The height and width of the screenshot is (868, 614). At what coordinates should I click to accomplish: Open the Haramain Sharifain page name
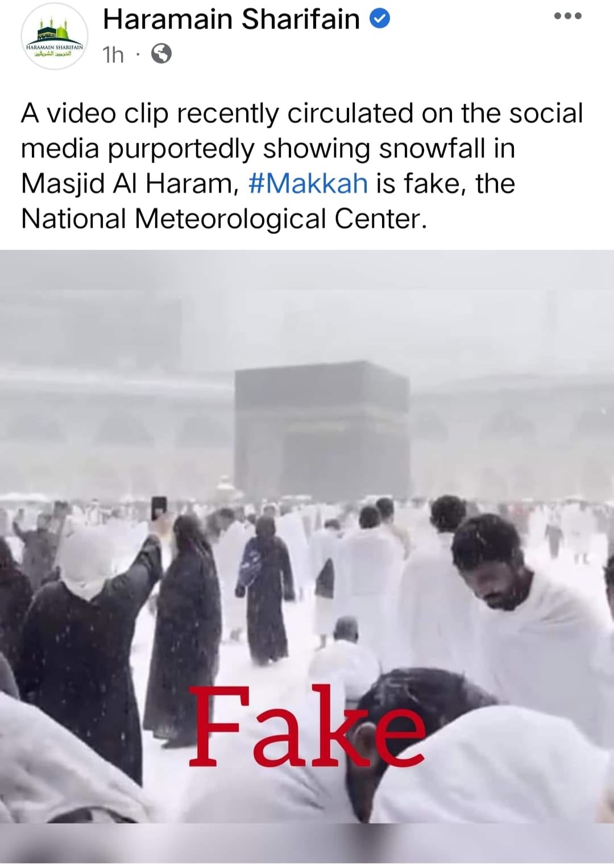click(231, 20)
